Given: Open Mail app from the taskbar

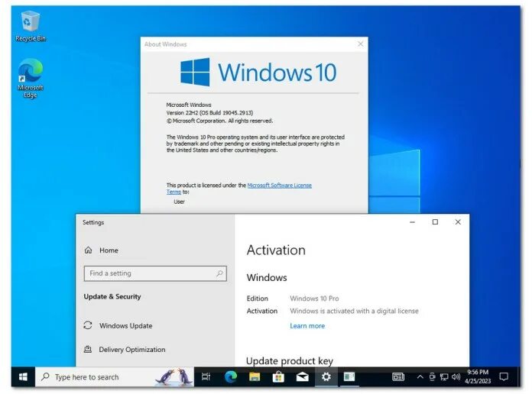Looking at the screenshot, I should coord(302,376).
